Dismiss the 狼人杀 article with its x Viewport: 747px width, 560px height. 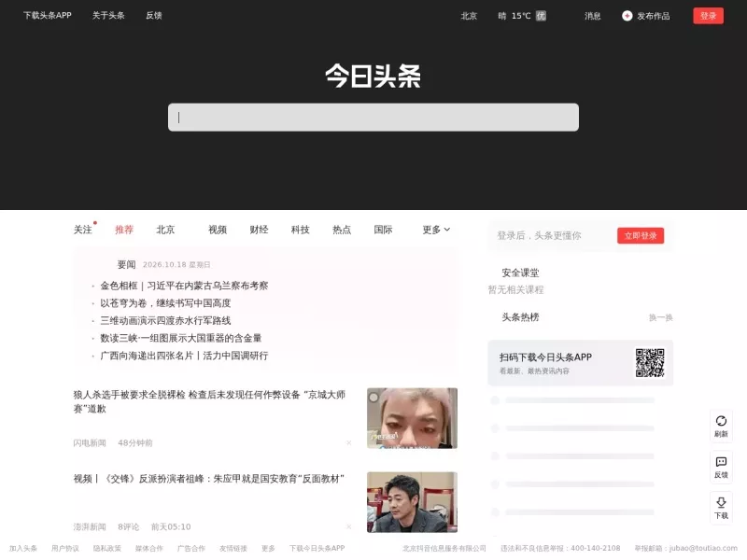coord(348,442)
